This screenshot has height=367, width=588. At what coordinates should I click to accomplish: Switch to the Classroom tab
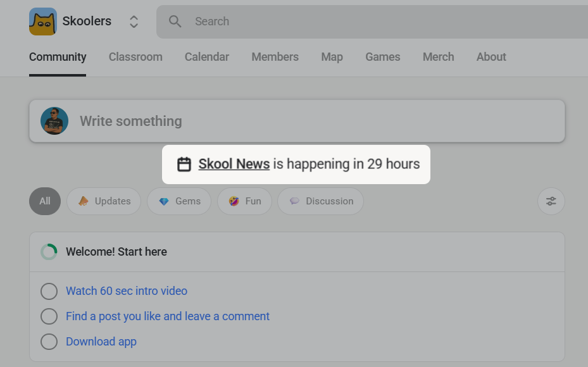pos(135,57)
